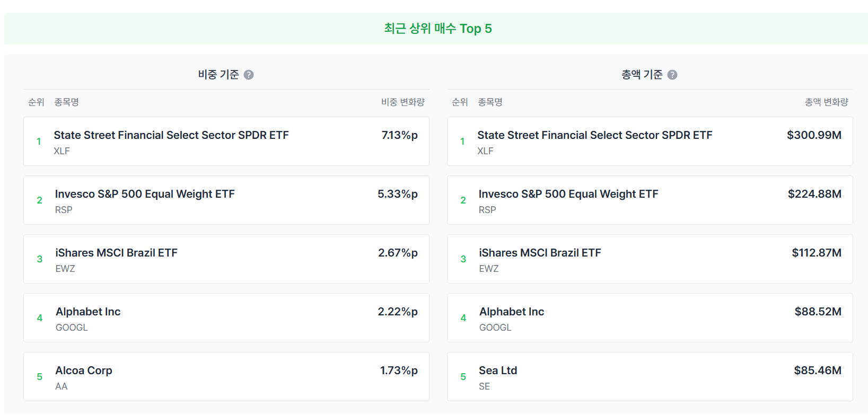The width and height of the screenshot is (868, 415).
Task: Click help icon next to 비중 기준
Action: pyautogui.click(x=249, y=75)
